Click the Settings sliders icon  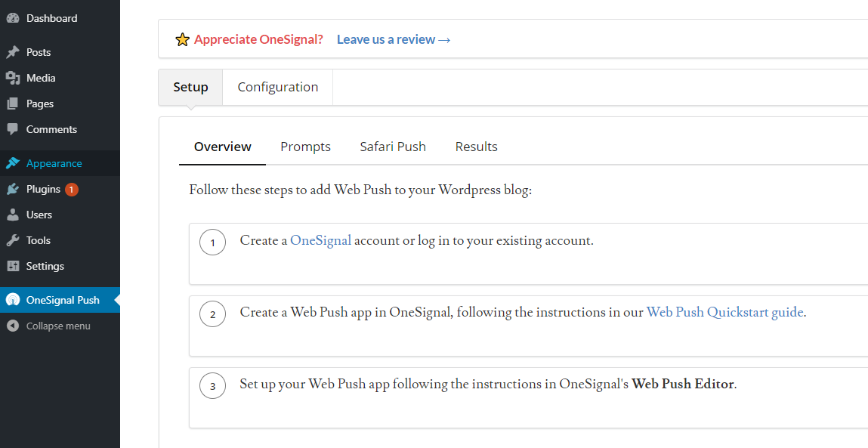(x=13, y=267)
